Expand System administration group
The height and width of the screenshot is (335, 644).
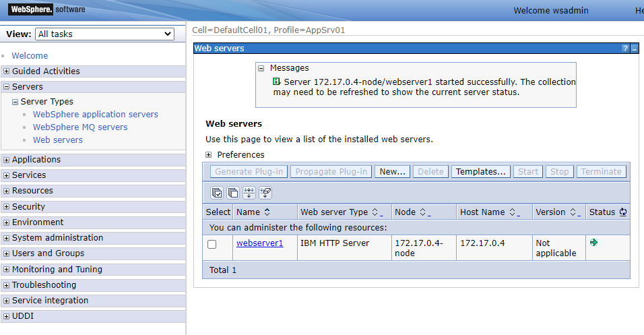pyautogui.click(x=6, y=239)
